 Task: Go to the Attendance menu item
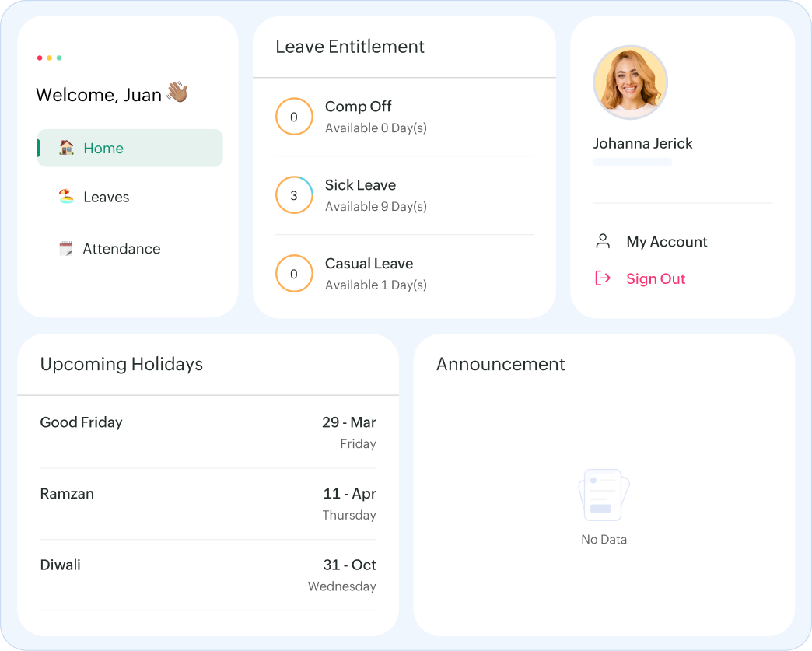pos(121,249)
